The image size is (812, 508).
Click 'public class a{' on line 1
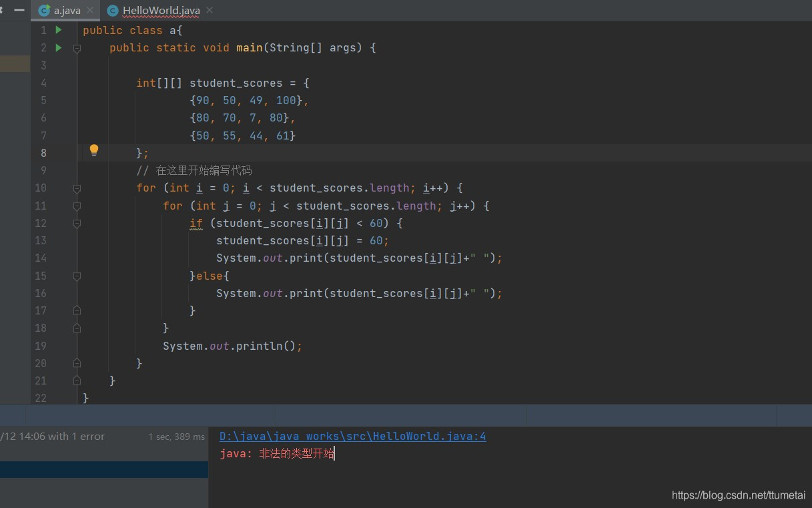(133, 30)
